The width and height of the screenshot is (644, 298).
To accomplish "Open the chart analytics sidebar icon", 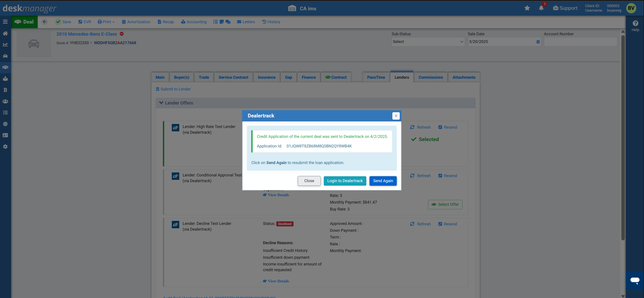I will coord(5,45).
